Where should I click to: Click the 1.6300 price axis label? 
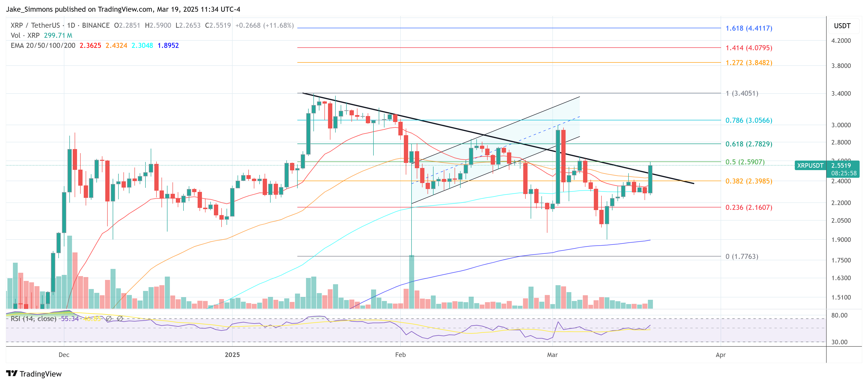point(841,278)
